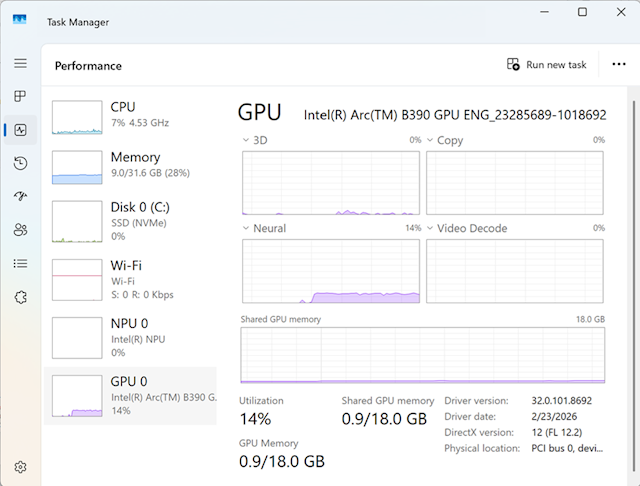
Task: Open the three-dot more options menu
Action: pos(619,64)
